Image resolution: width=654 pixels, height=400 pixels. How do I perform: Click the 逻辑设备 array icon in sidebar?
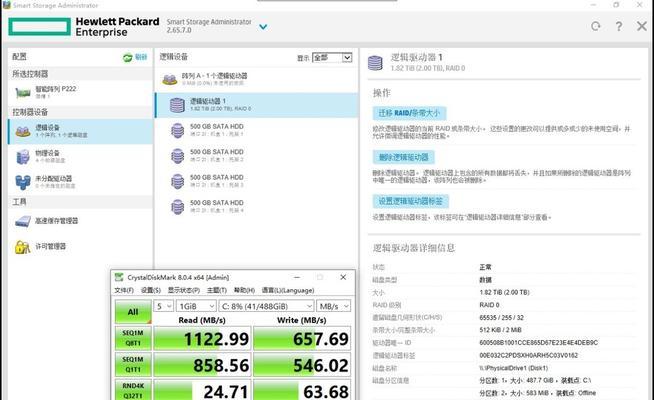click(x=23, y=131)
